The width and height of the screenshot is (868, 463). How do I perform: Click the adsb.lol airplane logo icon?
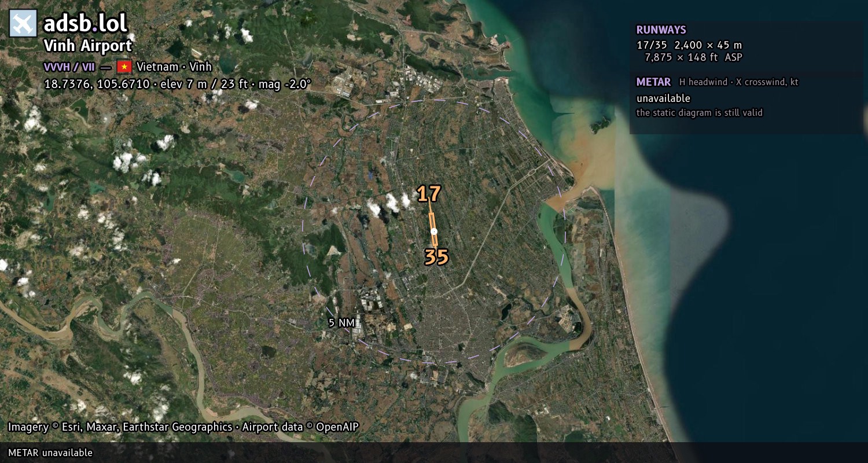23,23
